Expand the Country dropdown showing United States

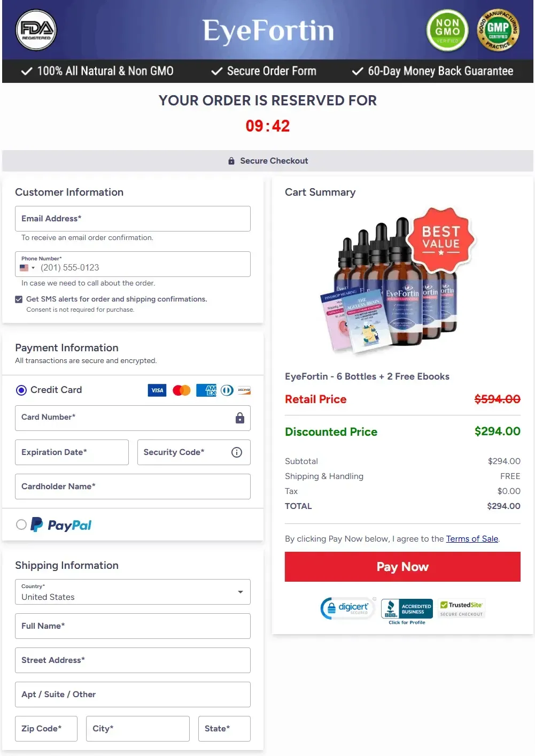[x=133, y=592]
